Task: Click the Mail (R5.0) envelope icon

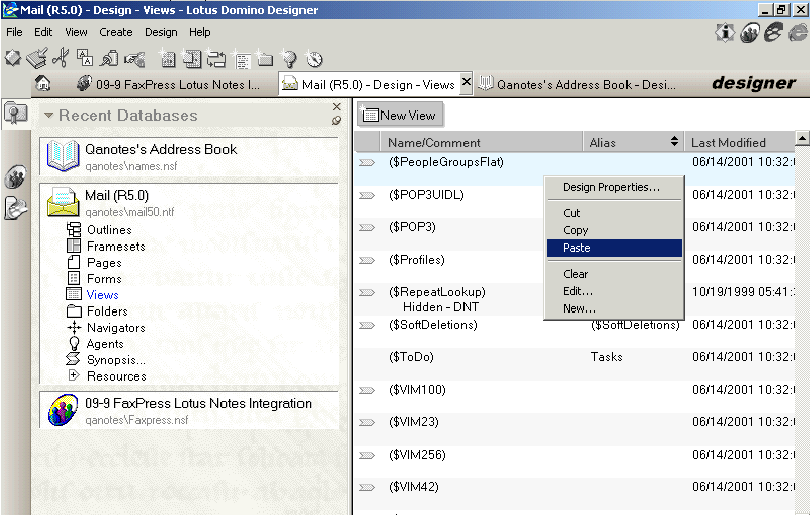Action: (x=63, y=202)
